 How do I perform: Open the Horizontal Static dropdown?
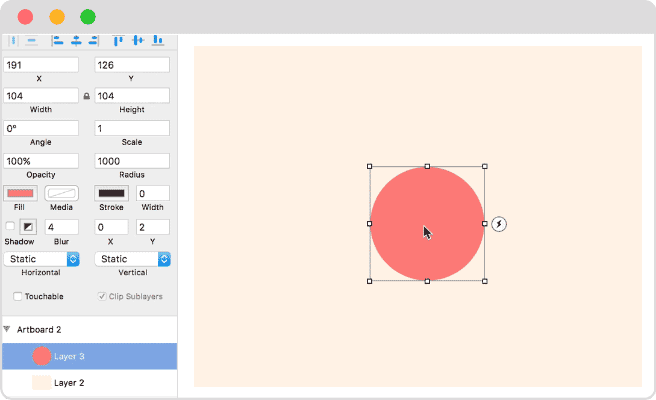coord(41,259)
